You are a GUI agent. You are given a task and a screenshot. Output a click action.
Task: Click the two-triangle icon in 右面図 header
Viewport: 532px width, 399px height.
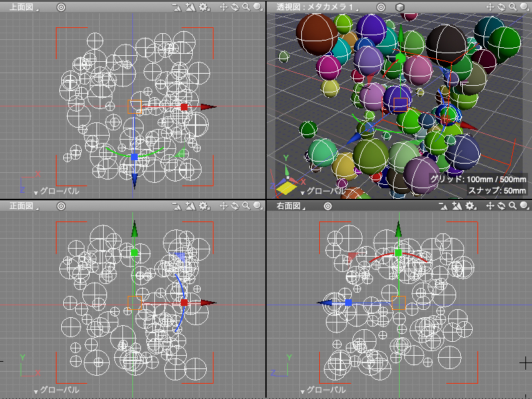[x=458, y=206]
